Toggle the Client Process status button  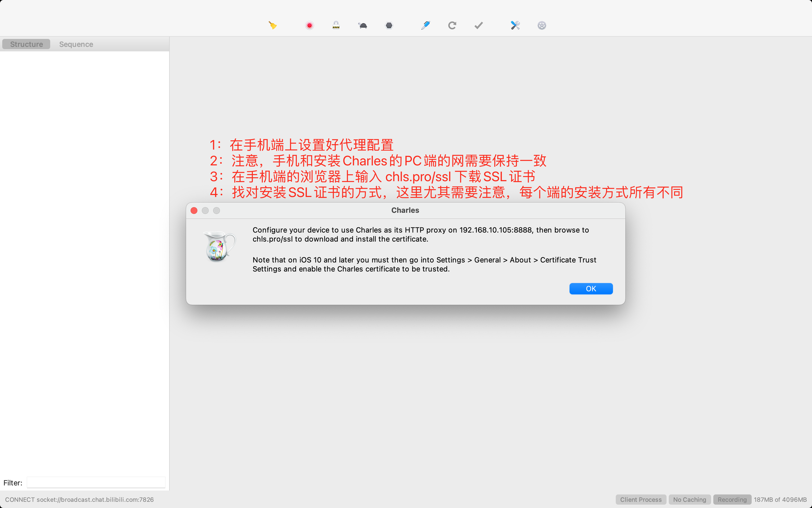point(641,500)
